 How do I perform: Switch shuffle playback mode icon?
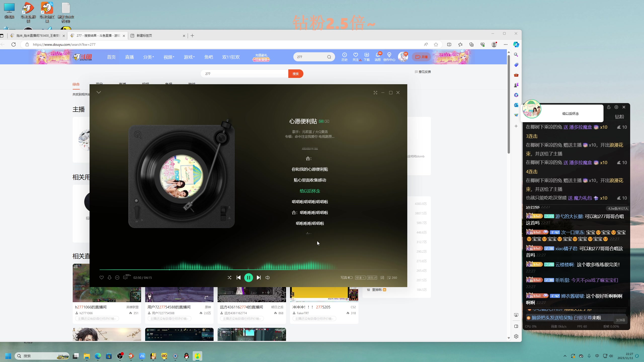(x=229, y=278)
